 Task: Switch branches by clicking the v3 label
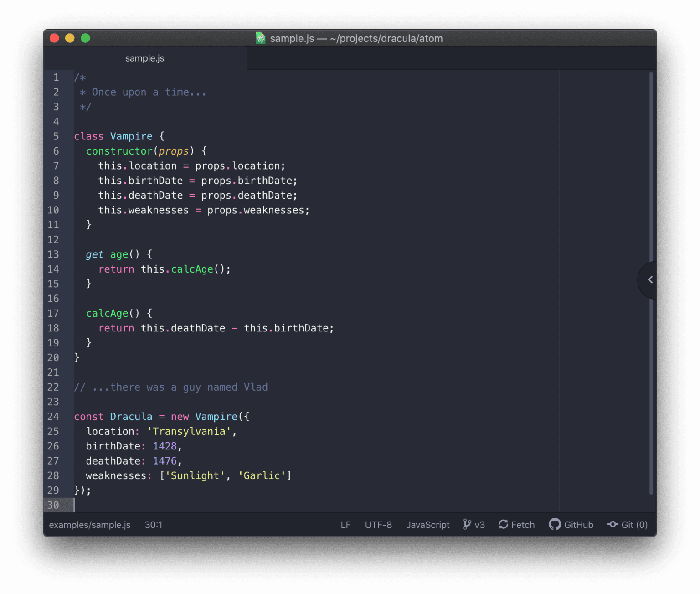coord(479,524)
